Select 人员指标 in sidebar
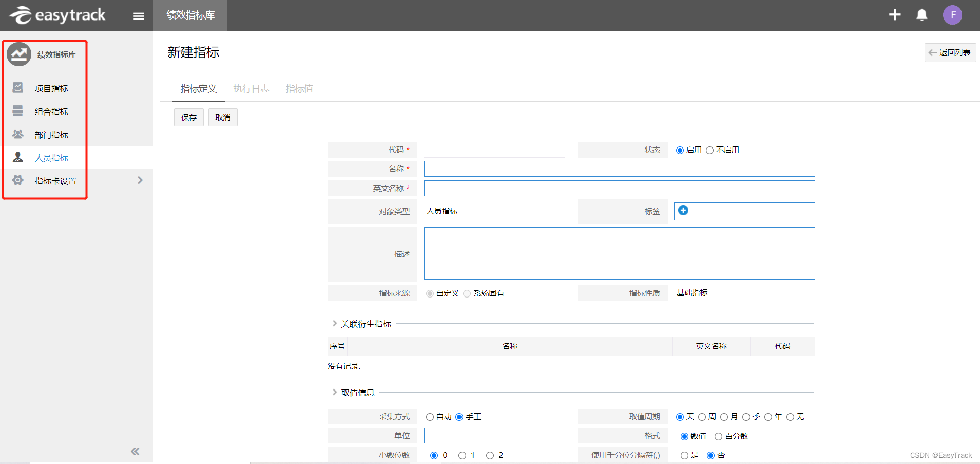980x464 pixels. coord(51,158)
